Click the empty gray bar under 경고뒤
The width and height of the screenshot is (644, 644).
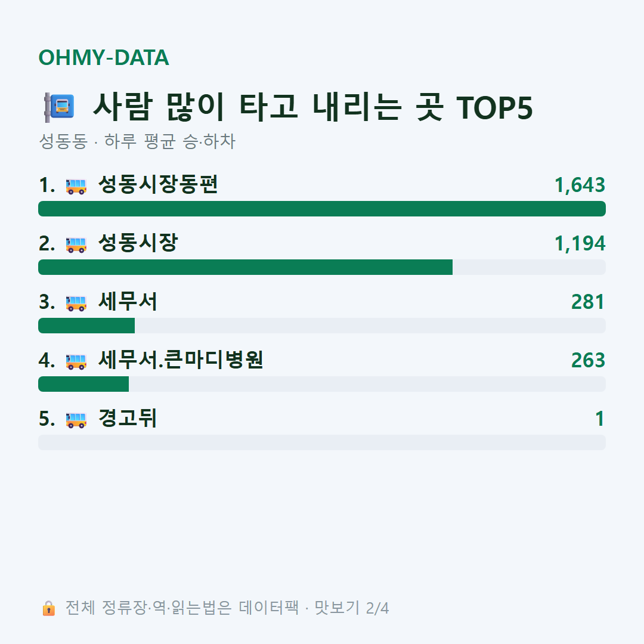pos(322,442)
